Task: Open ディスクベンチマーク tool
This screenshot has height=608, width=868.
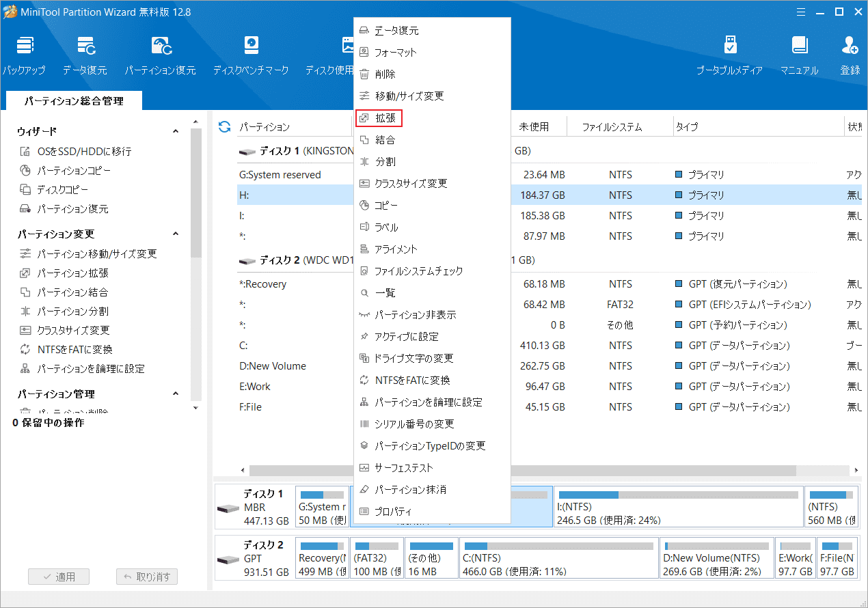Action: click(x=251, y=55)
